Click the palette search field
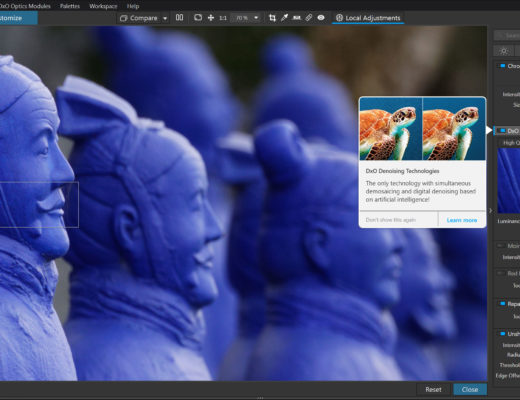 click(507, 35)
